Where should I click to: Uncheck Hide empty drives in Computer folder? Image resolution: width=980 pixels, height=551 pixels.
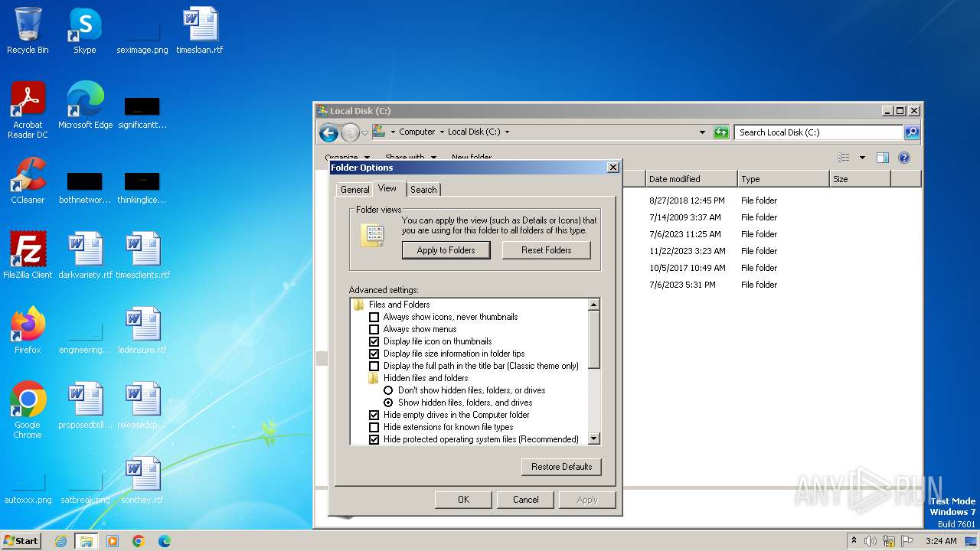click(x=374, y=415)
